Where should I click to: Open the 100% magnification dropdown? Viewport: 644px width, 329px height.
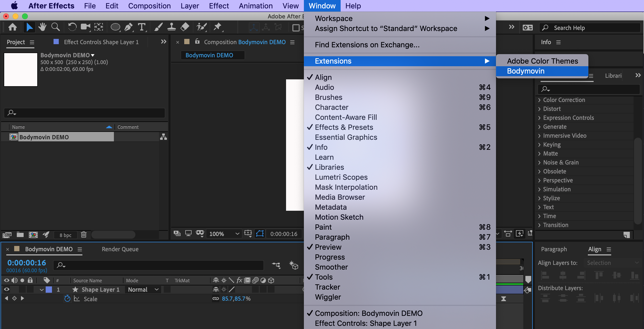[224, 234]
